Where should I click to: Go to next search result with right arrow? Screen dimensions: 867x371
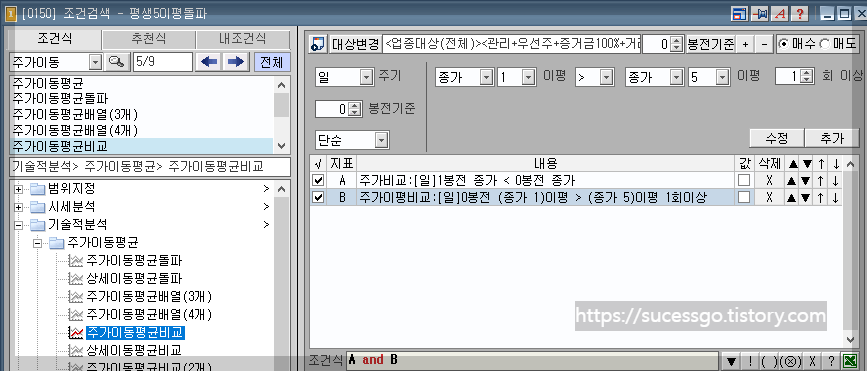point(236,62)
